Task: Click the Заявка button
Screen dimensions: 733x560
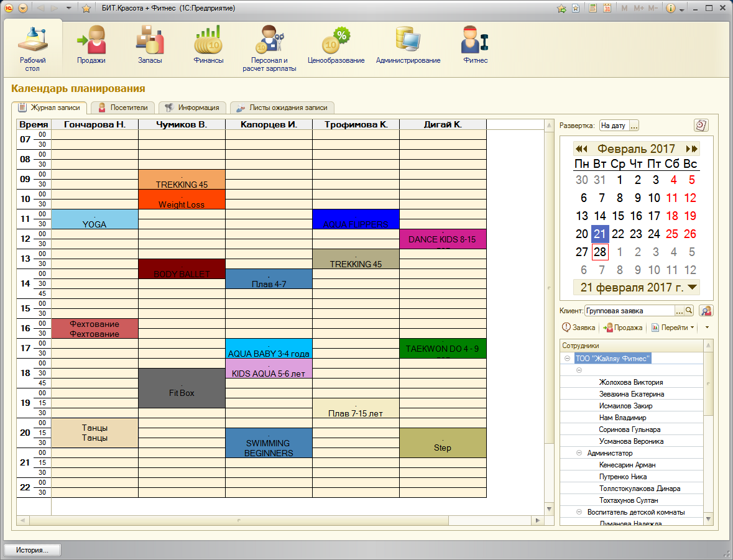Action: tap(578, 328)
